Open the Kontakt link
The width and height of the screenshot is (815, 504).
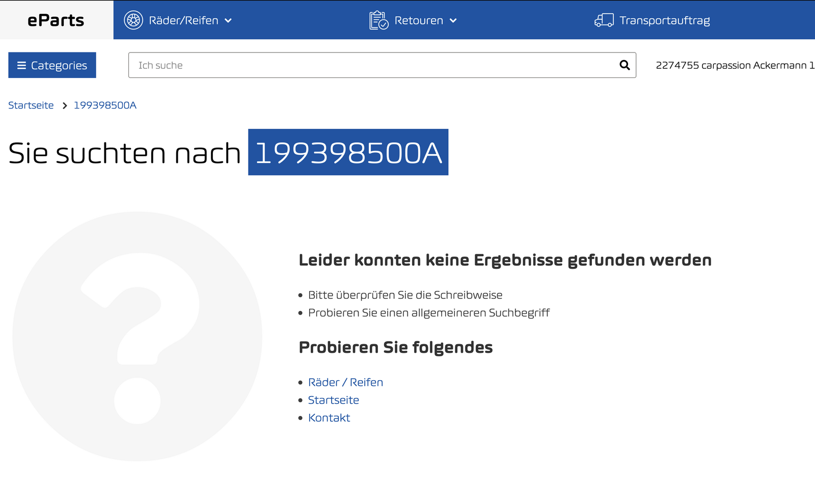coord(329,418)
